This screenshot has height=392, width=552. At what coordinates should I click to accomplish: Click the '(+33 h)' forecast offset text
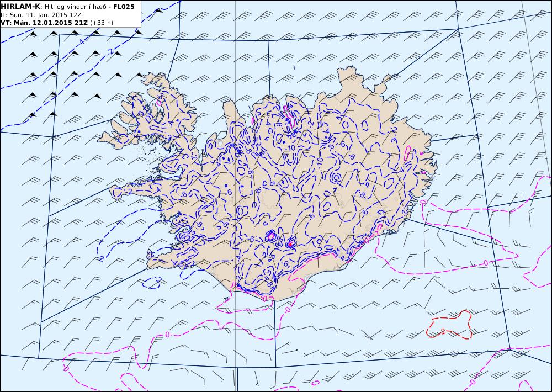102,23
